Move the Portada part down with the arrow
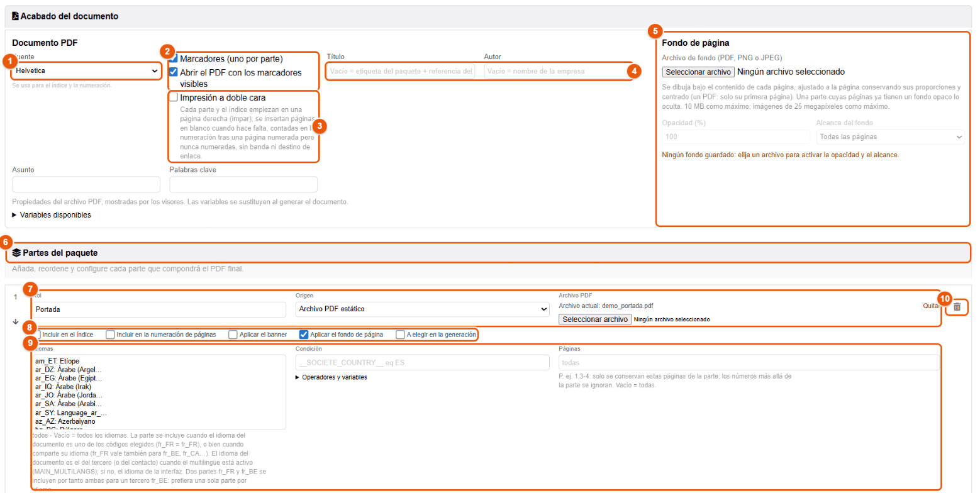The height and width of the screenshot is (493, 980). (16, 321)
